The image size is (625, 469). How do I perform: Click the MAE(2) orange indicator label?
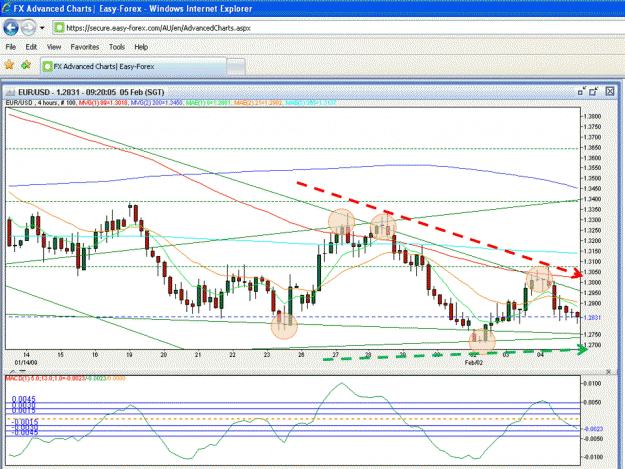tap(258, 103)
